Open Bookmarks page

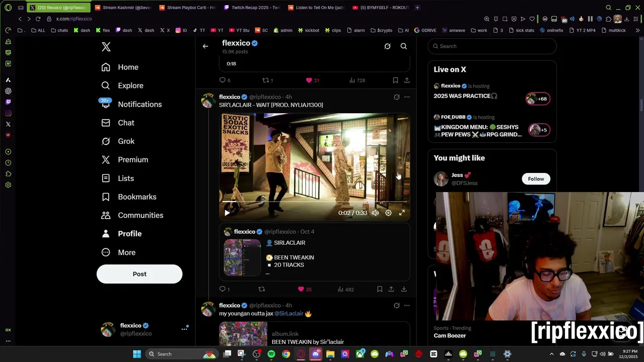[x=129, y=197]
